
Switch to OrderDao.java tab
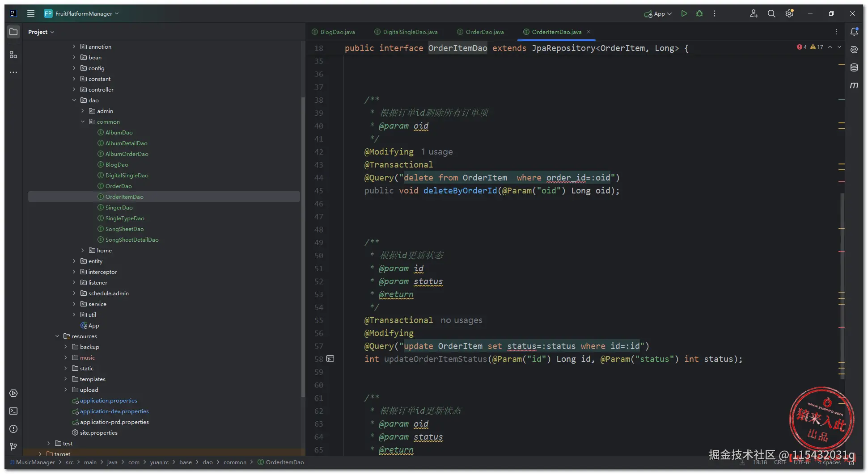481,32
